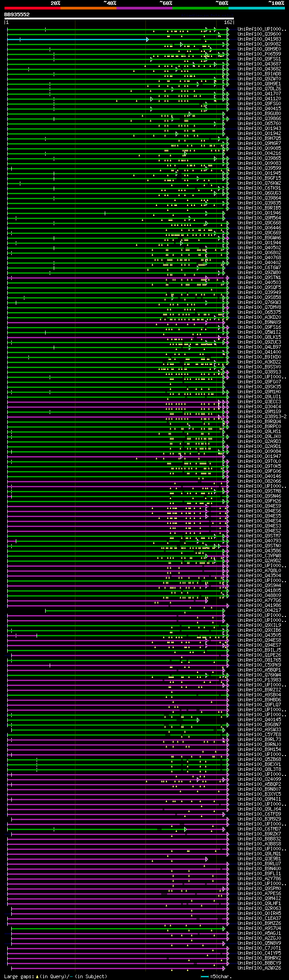Choose the UniRef100_Q9M6R7 row label
The height and width of the screenshot is (980, 289).
(x=259, y=144)
